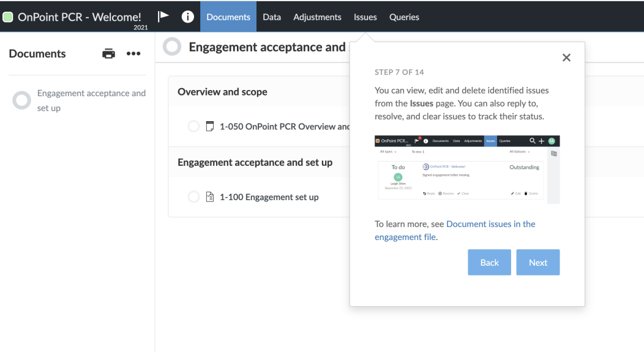Click the 1-050 document page icon

coord(210,127)
